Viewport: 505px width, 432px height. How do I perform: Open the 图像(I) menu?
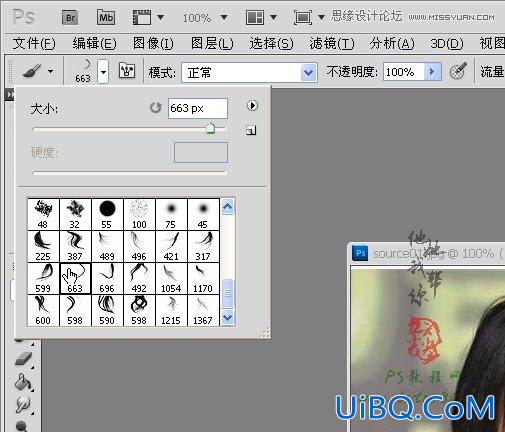153,44
